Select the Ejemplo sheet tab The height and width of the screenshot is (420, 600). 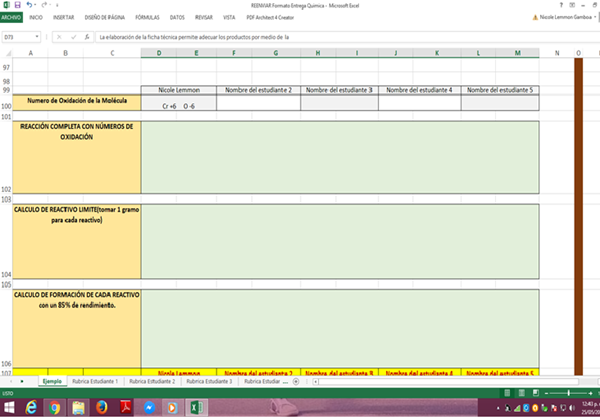[x=52, y=381]
